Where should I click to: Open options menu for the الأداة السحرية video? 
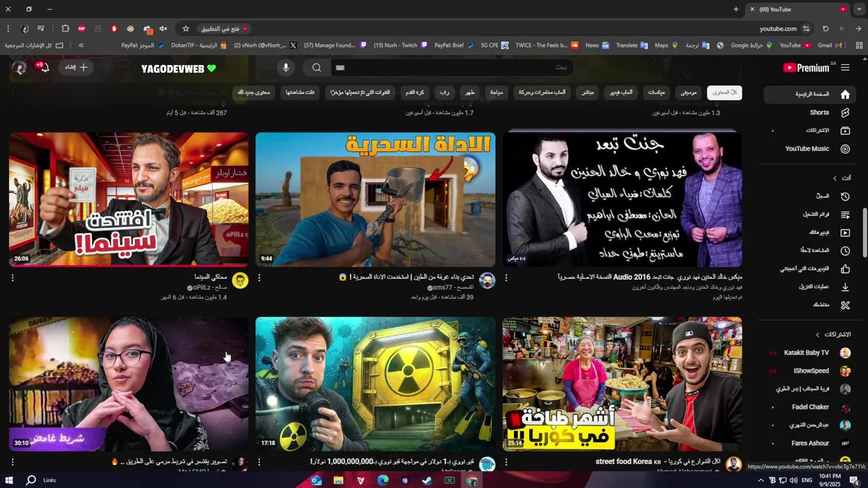(x=259, y=277)
